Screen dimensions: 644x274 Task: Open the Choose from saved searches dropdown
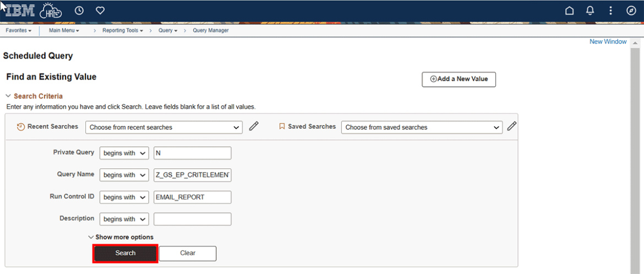pyautogui.click(x=421, y=127)
